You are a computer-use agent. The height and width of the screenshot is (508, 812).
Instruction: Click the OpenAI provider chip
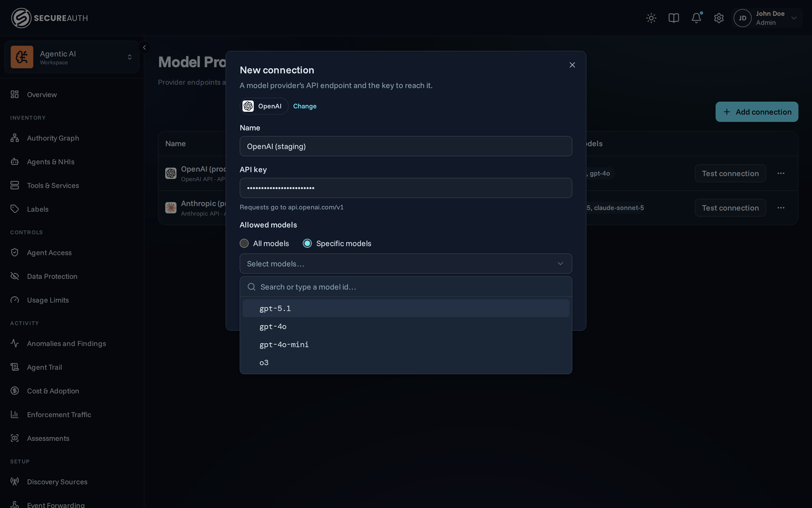click(x=264, y=106)
